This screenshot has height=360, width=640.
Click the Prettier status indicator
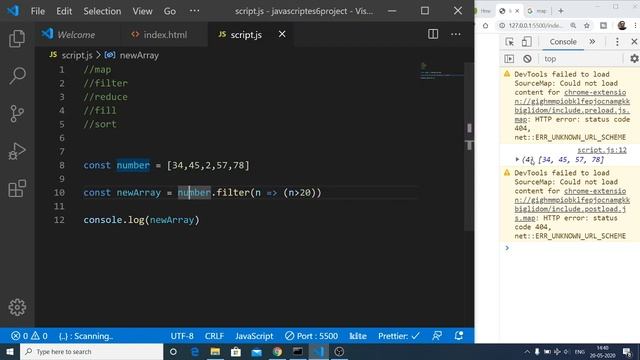398,336
